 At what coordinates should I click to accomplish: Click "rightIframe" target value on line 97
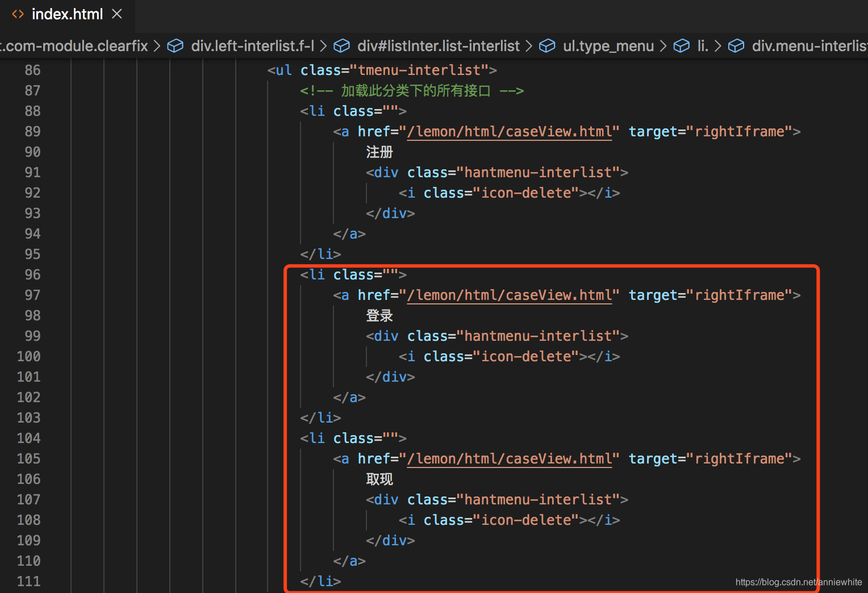point(740,295)
